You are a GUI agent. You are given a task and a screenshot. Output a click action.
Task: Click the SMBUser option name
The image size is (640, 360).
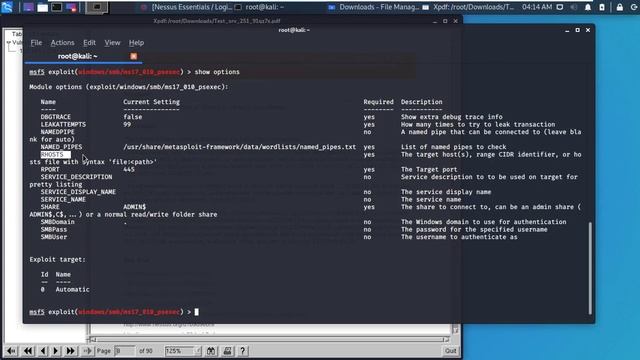[54, 237]
